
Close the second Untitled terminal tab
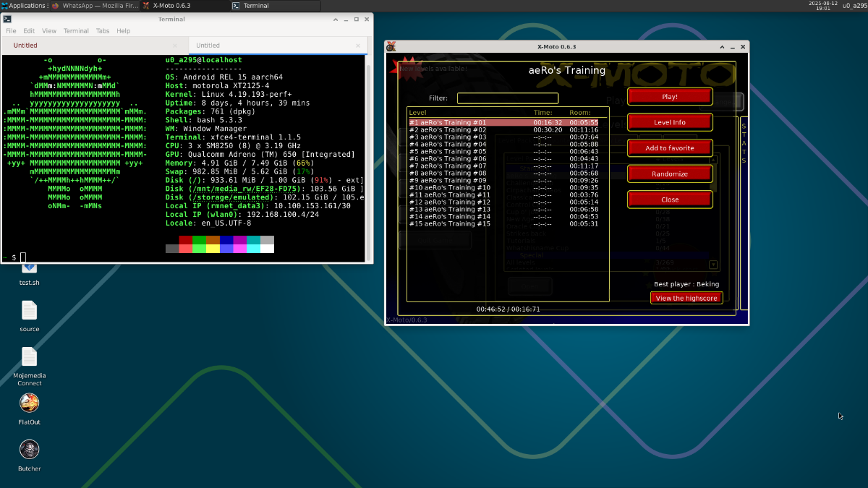tap(358, 46)
